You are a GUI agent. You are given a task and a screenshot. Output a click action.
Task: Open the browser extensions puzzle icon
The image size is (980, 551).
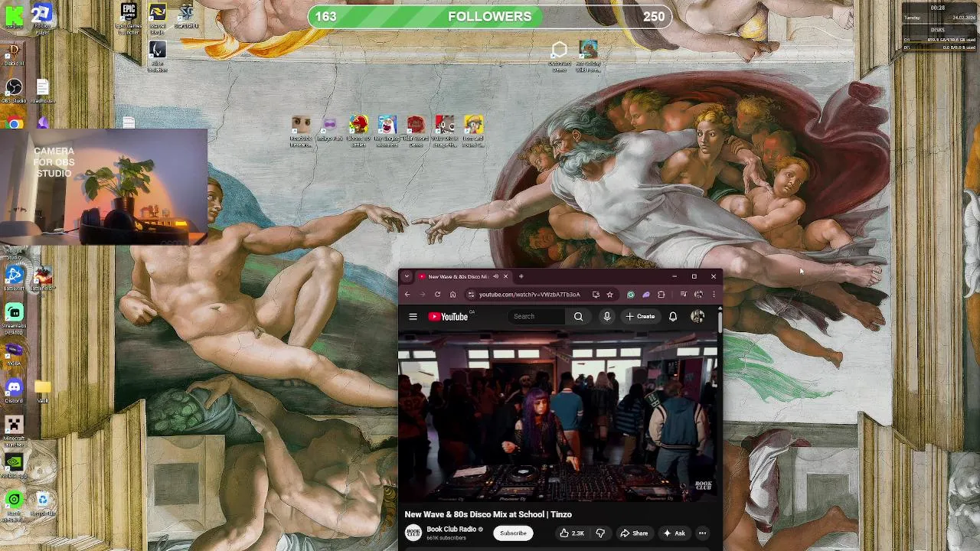pos(661,294)
